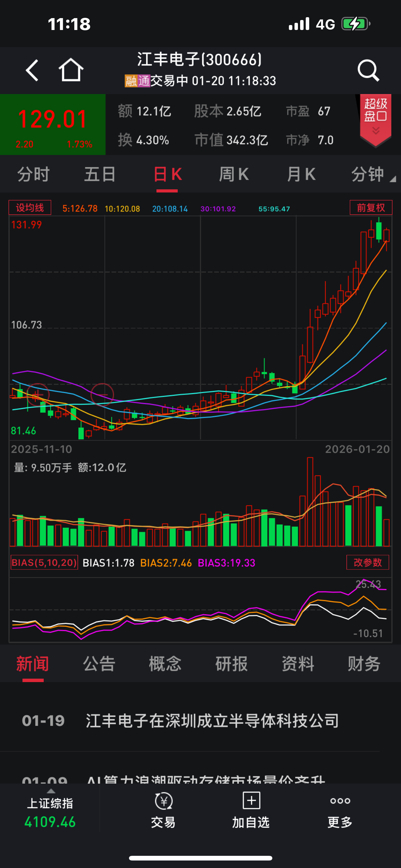The width and height of the screenshot is (401, 868).
Task: Go to home via house icon
Action: [x=71, y=70]
